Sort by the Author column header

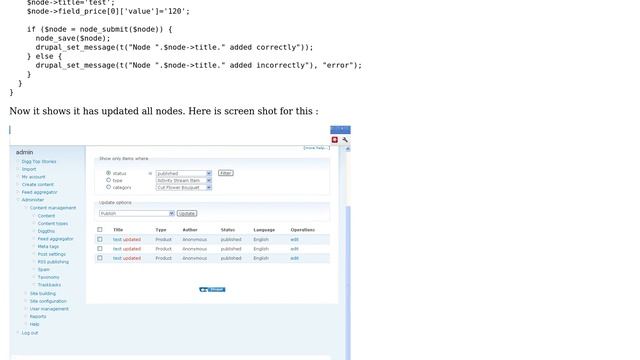[190, 230]
